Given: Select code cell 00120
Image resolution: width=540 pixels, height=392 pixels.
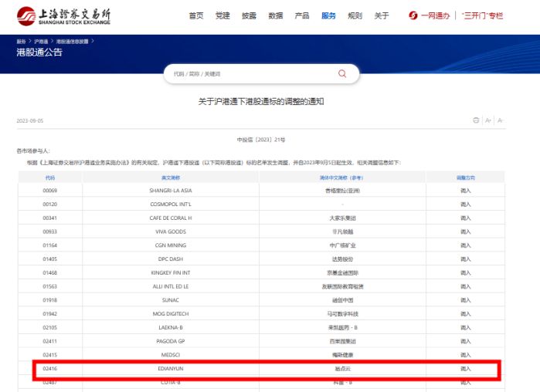Looking at the screenshot, I should (x=50, y=204).
